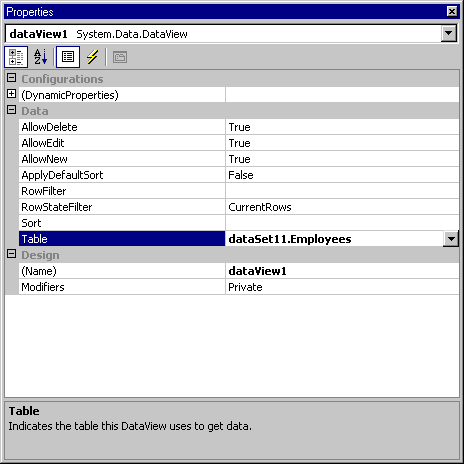Close the Properties window
Image resolution: width=464 pixels, height=464 pixels.
[452, 12]
